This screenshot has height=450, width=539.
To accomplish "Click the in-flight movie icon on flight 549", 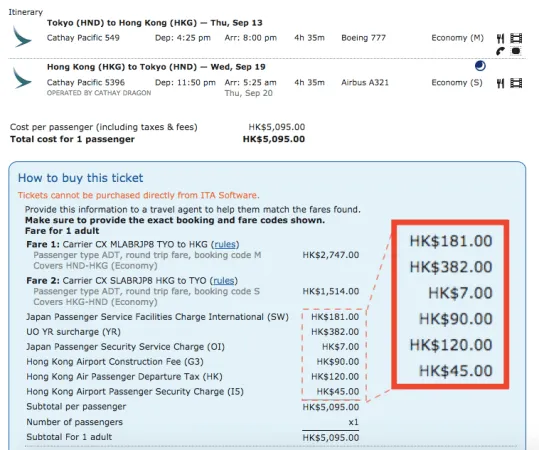I will 516,38.
